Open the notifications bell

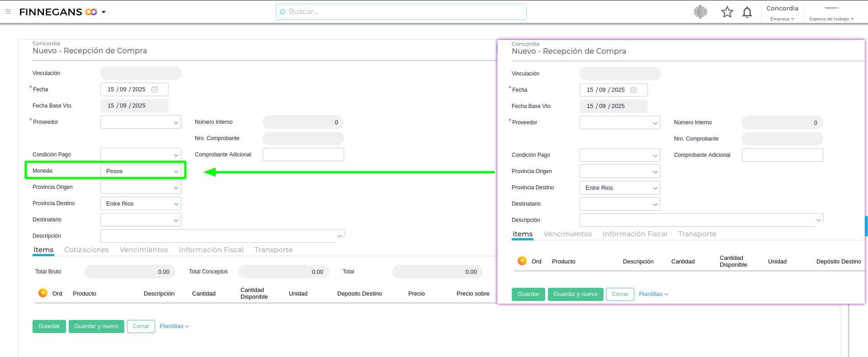[x=747, y=12]
